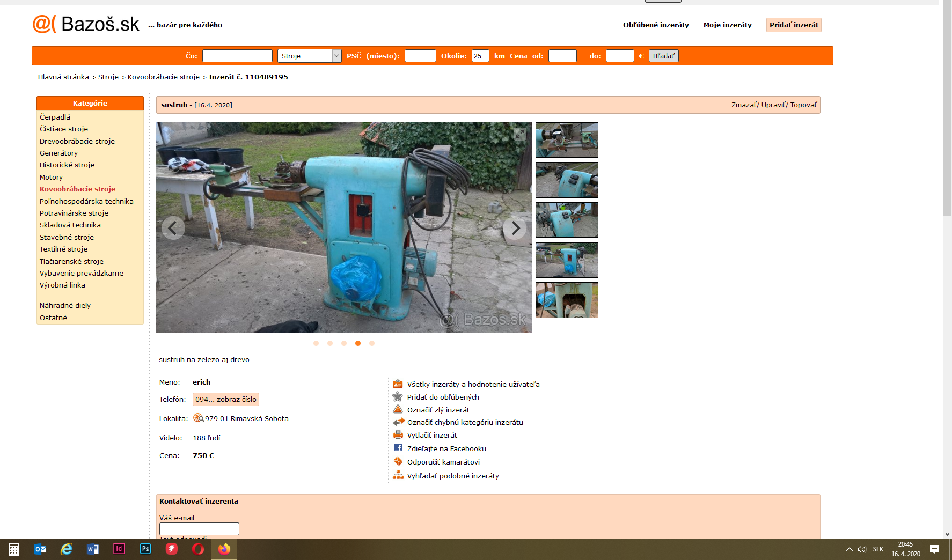Reveal phone number with zobraz číslo

[x=225, y=399]
